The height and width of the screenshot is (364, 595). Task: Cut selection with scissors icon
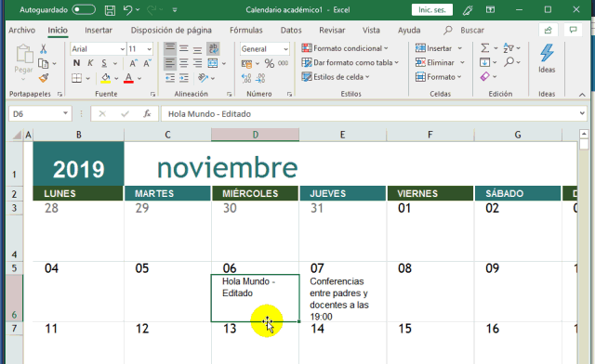tap(44, 48)
